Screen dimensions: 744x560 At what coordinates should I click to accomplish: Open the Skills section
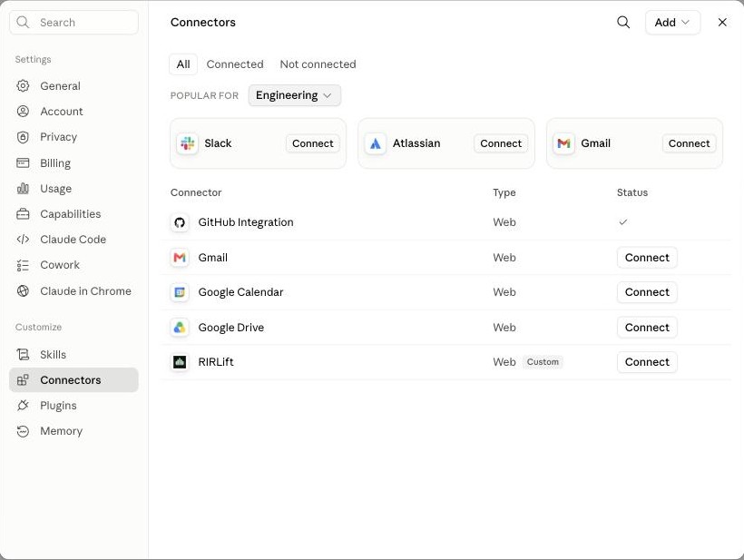(74, 355)
